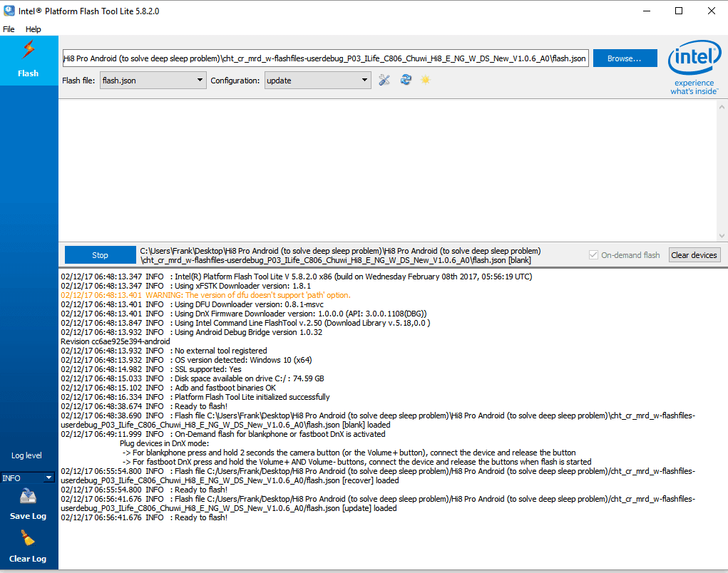Image resolution: width=728 pixels, height=573 pixels.
Task: Click the "Using DnX Firmware Downloader version" line
Action: 244,314
